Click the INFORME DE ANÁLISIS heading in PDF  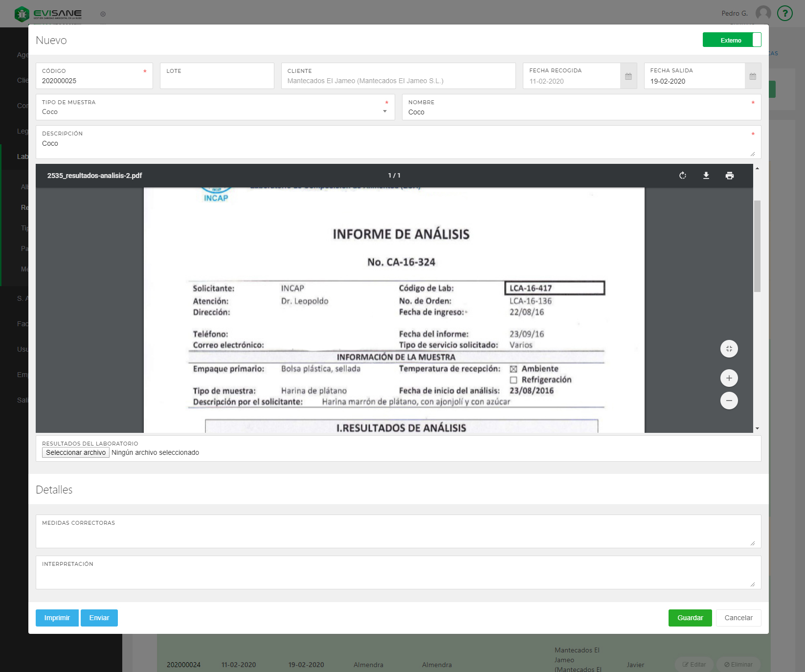[x=401, y=234]
